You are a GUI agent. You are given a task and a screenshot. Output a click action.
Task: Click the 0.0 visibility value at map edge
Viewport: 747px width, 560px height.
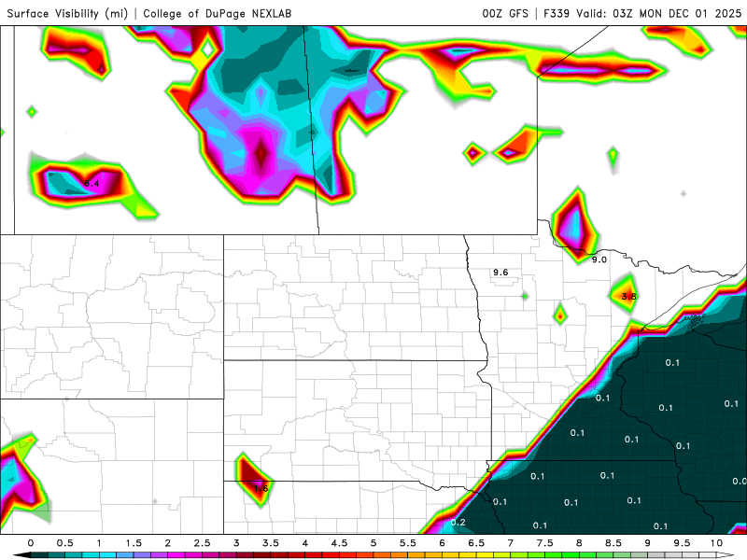pyautogui.click(x=740, y=482)
